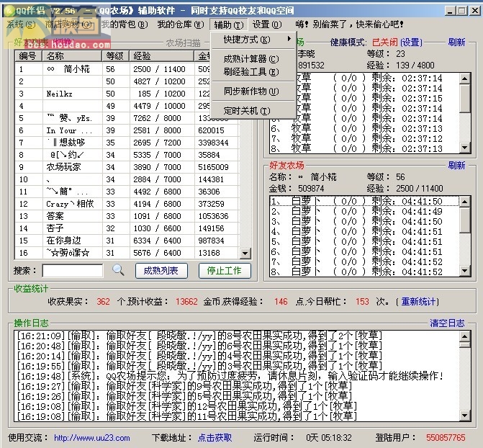
Task: Sort friend list by 编号 column header
Action: pos(29,55)
